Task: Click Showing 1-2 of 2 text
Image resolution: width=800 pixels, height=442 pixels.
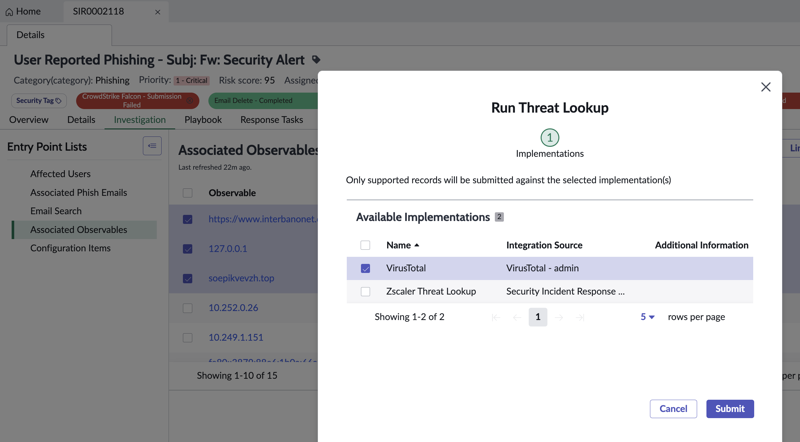Action: [x=409, y=317]
